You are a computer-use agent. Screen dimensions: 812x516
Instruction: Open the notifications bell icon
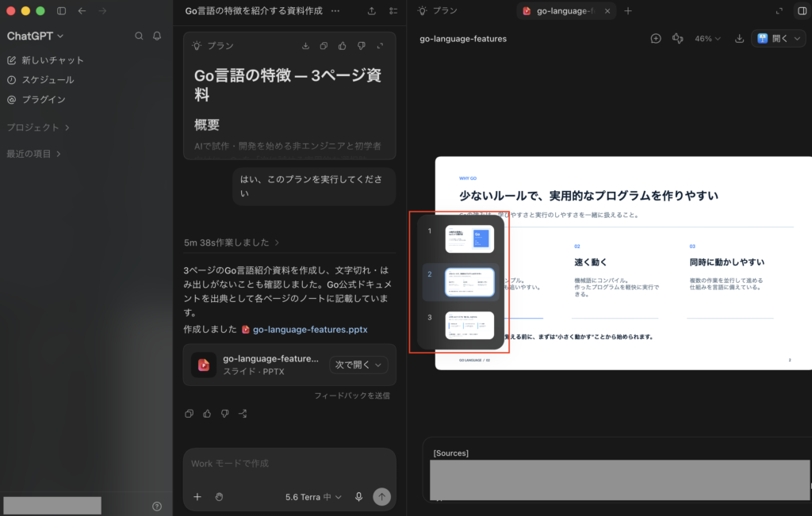[157, 36]
